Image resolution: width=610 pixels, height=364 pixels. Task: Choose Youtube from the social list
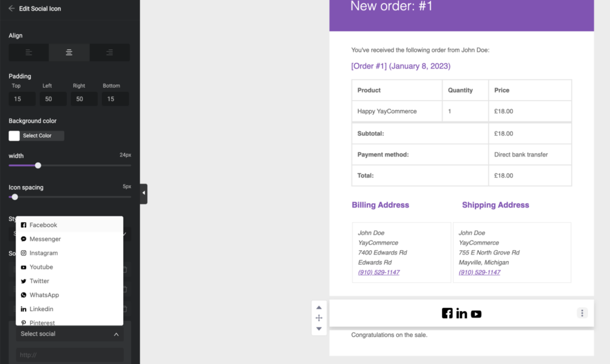[70, 267]
